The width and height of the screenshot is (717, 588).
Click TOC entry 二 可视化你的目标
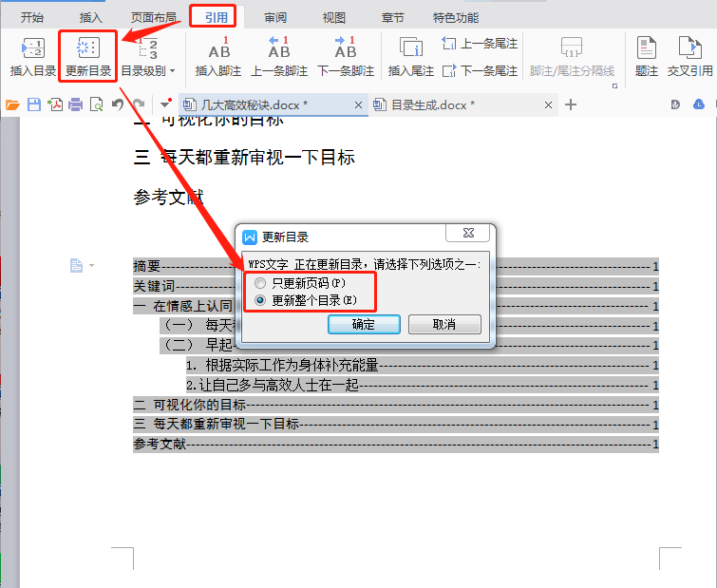click(x=396, y=405)
